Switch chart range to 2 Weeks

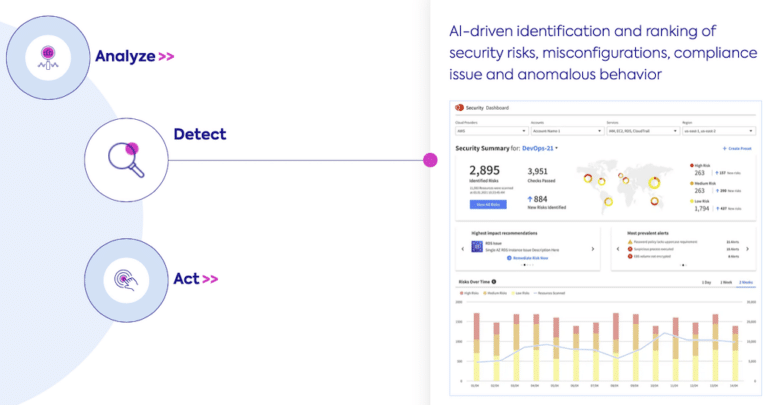pyautogui.click(x=746, y=283)
